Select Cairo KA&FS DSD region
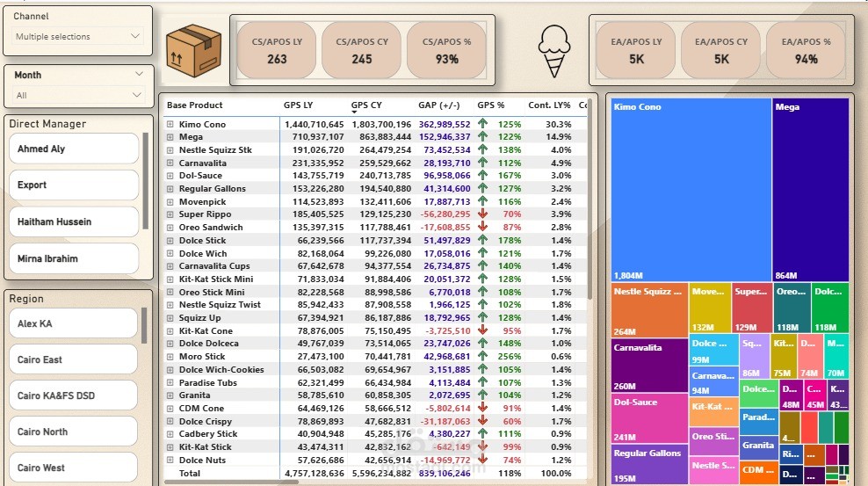The height and width of the screenshot is (486, 868). click(x=73, y=395)
